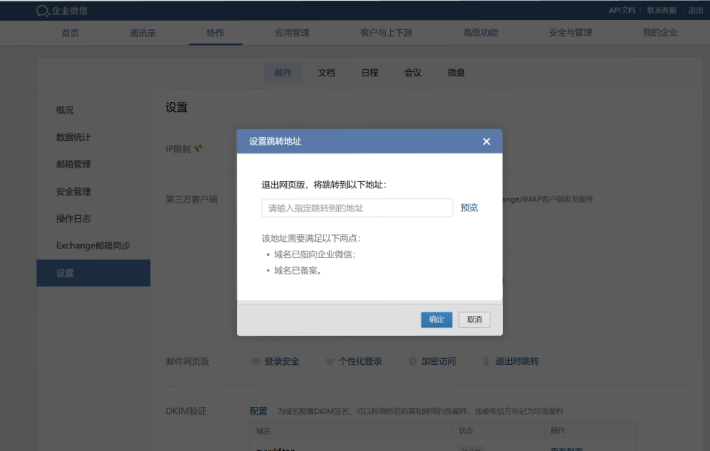Select the 文档 sub-tab
Image resolution: width=710 pixels, height=451 pixels.
326,73
